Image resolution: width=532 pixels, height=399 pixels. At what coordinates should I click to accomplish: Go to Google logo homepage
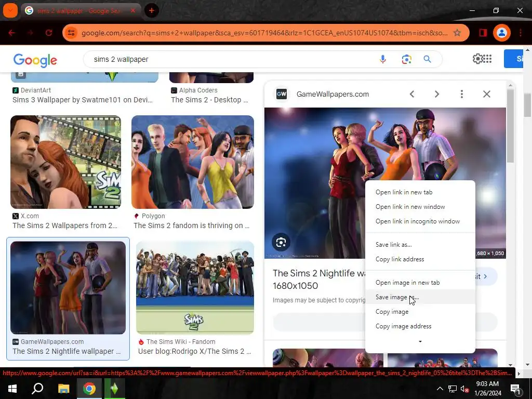(35, 60)
